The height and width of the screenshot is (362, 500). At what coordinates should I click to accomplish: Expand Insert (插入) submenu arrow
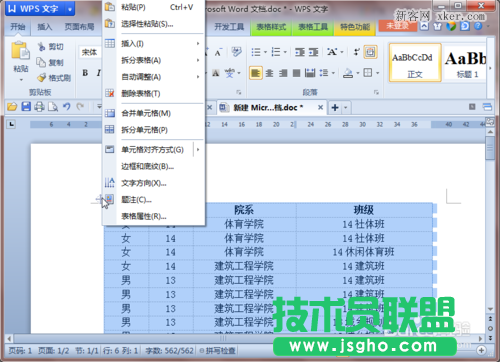pos(198,44)
